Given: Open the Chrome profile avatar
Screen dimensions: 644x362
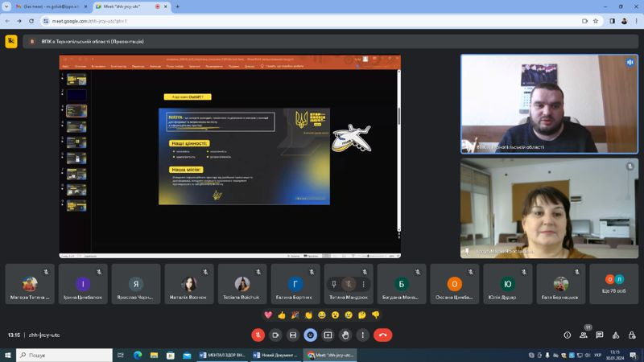Looking at the screenshot, I should (625, 21).
